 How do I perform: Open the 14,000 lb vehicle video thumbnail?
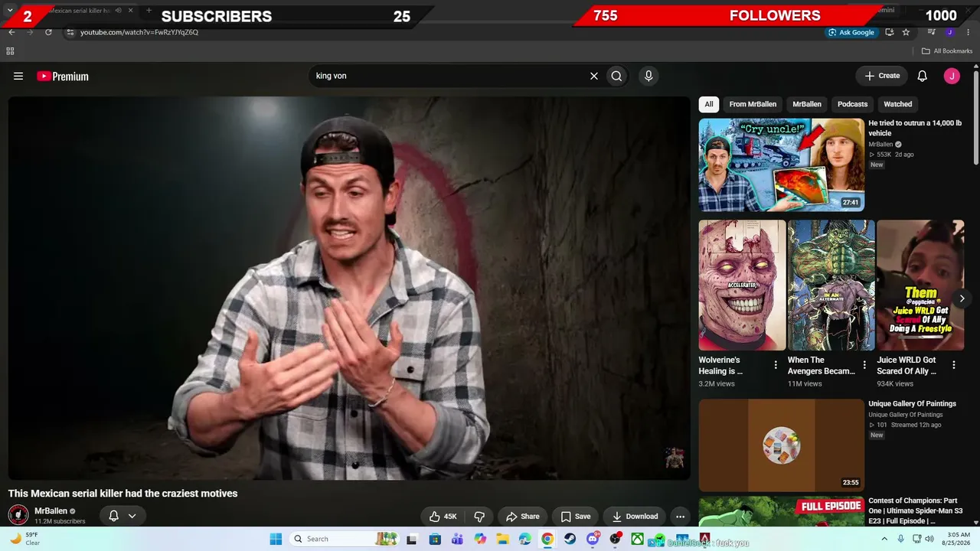(x=782, y=165)
